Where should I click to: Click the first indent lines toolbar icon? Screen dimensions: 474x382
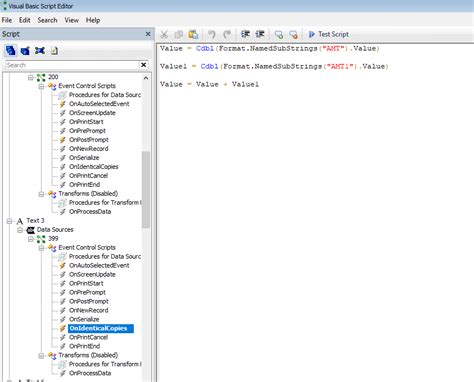[245, 34]
